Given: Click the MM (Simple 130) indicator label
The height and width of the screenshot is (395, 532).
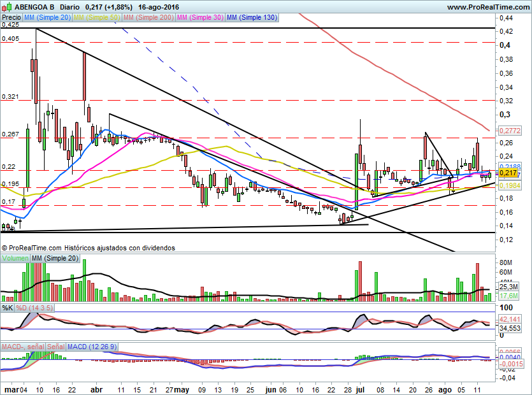Looking at the screenshot, I should point(252,17).
